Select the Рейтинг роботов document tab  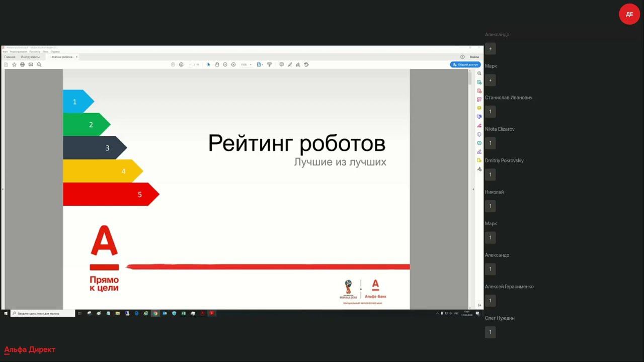point(62,57)
